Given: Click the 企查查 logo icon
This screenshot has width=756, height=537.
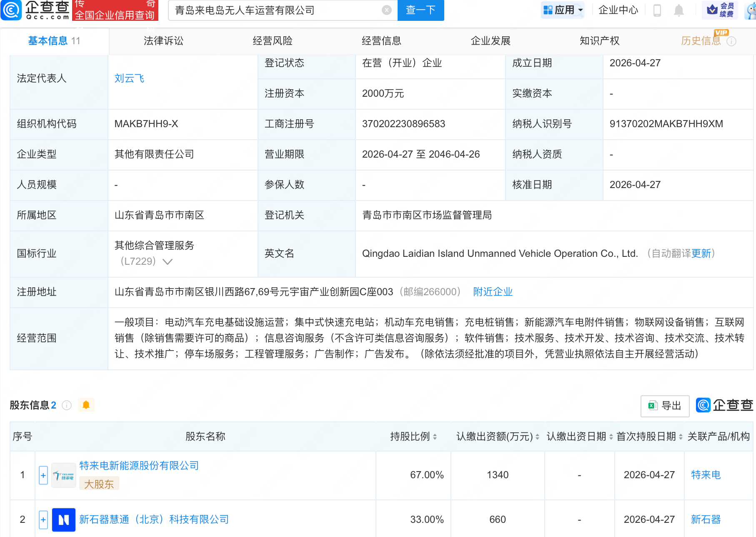Looking at the screenshot, I should 11,10.
